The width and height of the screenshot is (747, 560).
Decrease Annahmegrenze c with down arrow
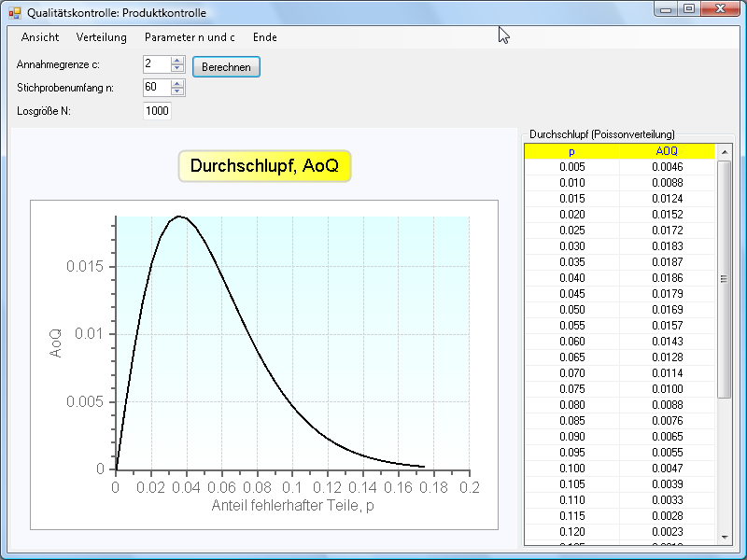[177, 68]
